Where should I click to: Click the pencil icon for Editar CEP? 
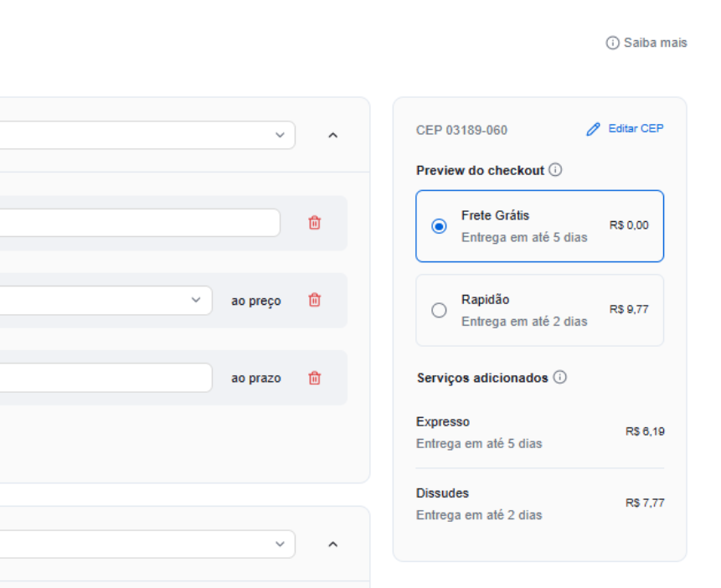593,129
